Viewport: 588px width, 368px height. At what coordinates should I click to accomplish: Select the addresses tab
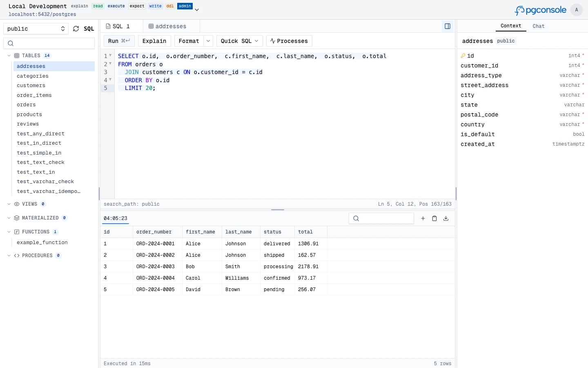click(167, 26)
